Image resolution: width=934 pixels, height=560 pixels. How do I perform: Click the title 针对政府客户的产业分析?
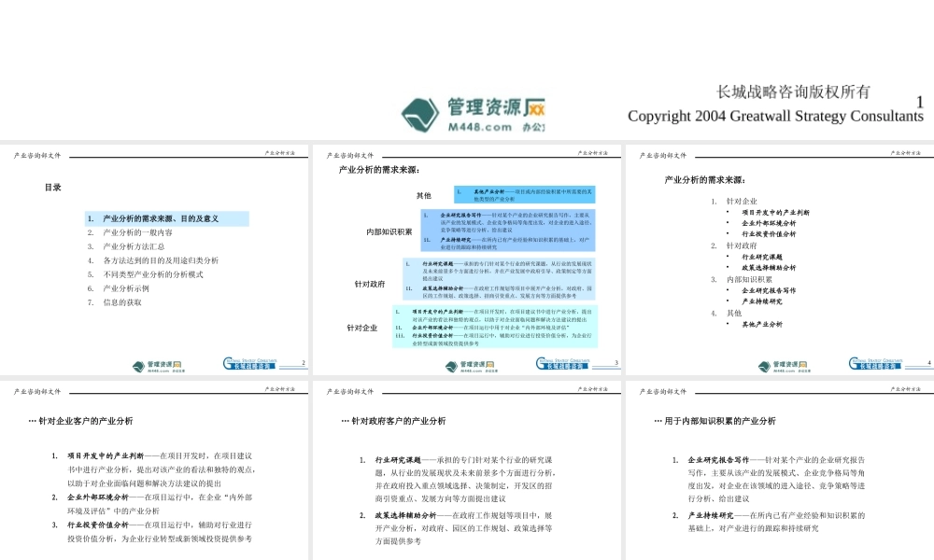399,421
